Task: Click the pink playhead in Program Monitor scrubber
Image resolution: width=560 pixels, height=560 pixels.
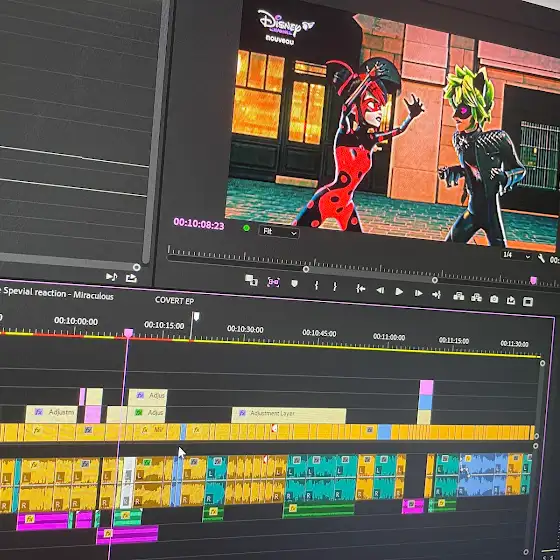Action: coord(533,280)
